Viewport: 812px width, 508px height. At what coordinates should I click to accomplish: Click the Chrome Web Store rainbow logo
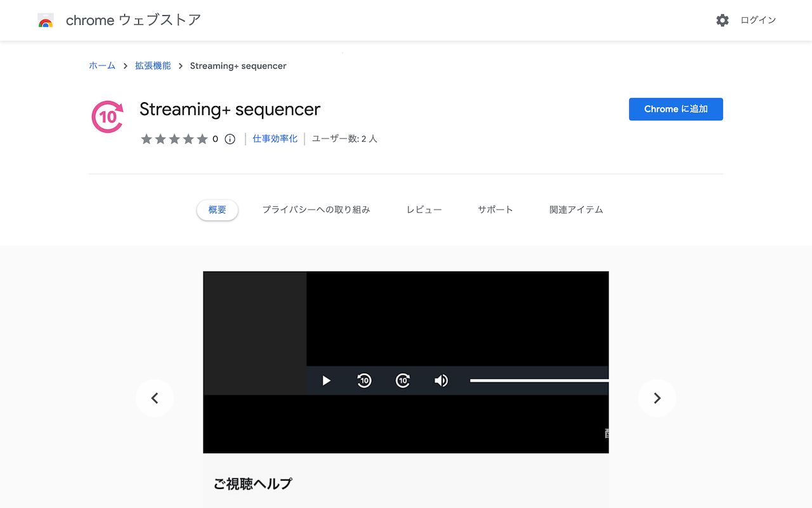pos(46,20)
